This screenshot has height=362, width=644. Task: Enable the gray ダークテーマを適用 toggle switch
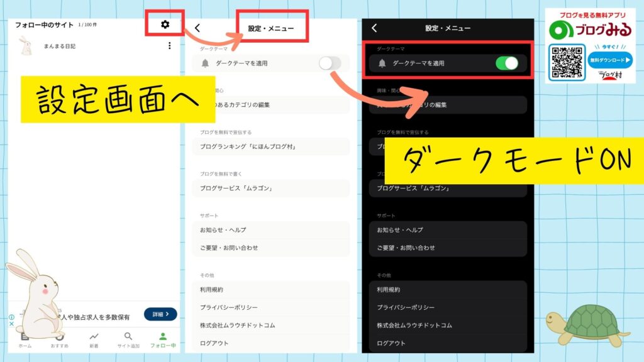[x=330, y=63]
